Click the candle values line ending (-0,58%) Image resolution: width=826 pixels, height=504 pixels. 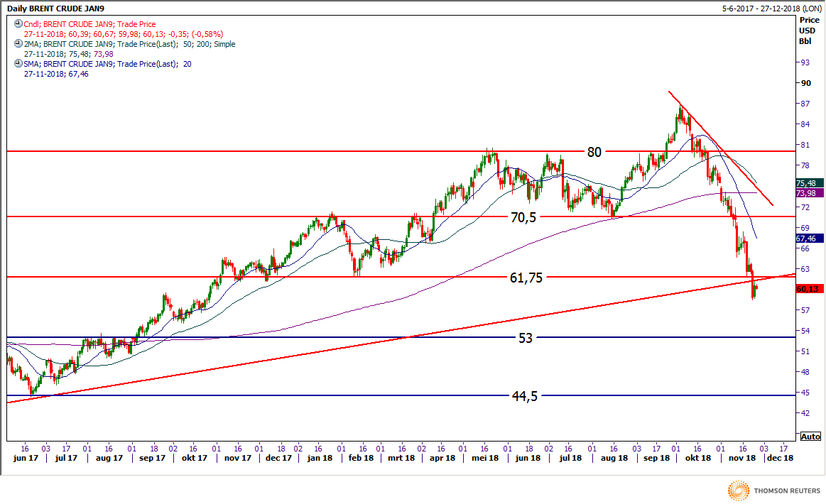coord(124,34)
